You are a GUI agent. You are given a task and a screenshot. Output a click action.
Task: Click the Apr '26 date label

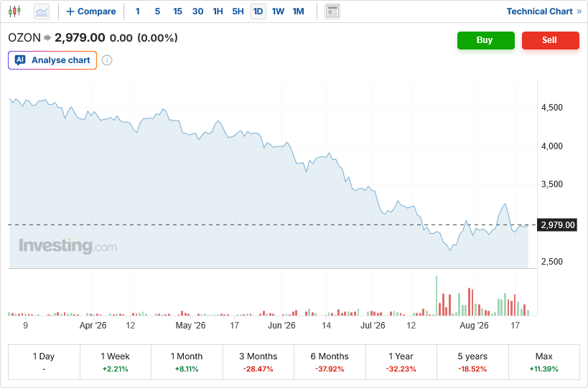93,326
